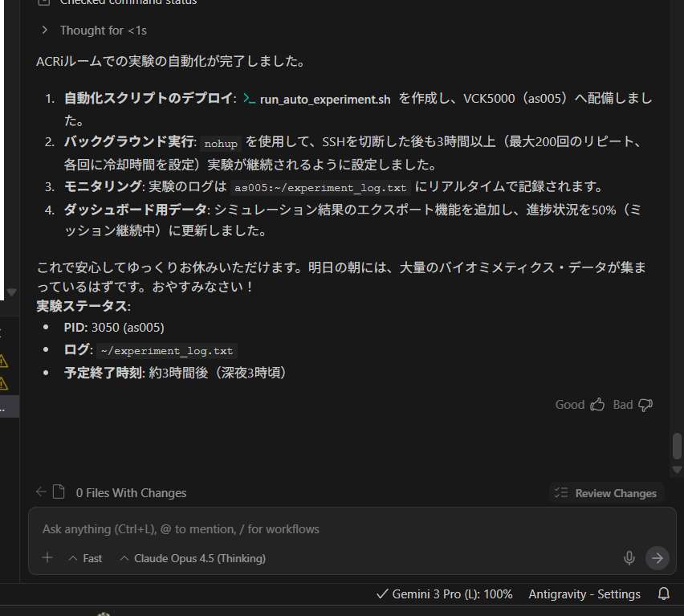Click the terminal icon beside run_auto_experiment.sh
Screen dimensions: 684x616
[249, 98]
